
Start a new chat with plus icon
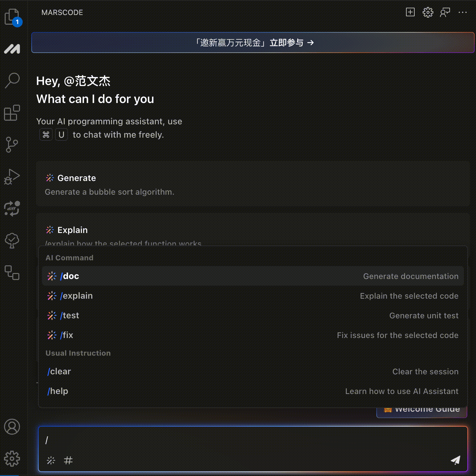[410, 12]
